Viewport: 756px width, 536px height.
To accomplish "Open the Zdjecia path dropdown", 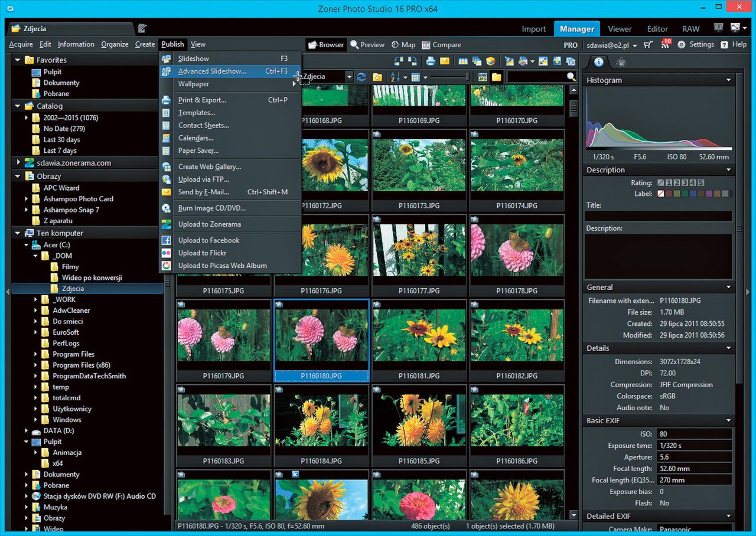I will coord(349,77).
